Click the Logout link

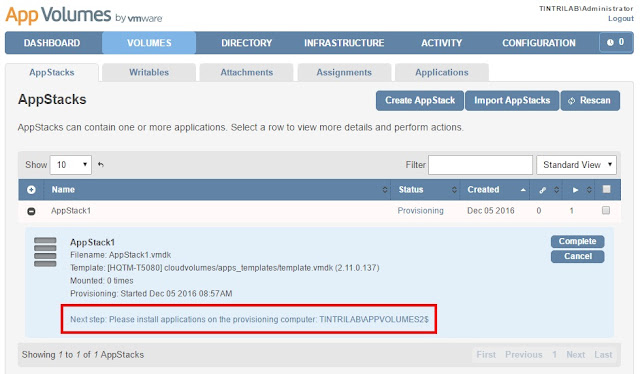click(621, 18)
